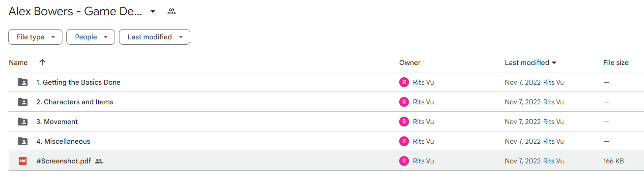
Task: Click the red PDF icon of #Screenshot.pdf
Action: [x=23, y=161]
